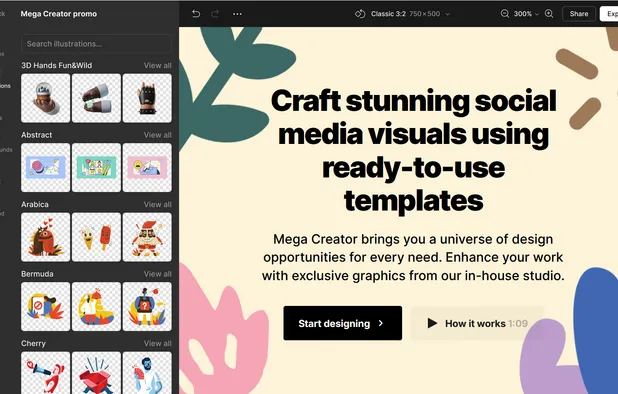The image size is (618, 394).
Task: Click the How it works video button
Action: 477,323
